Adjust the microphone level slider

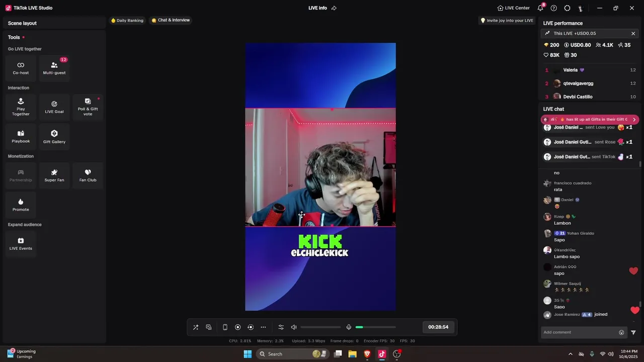[x=375, y=327]
